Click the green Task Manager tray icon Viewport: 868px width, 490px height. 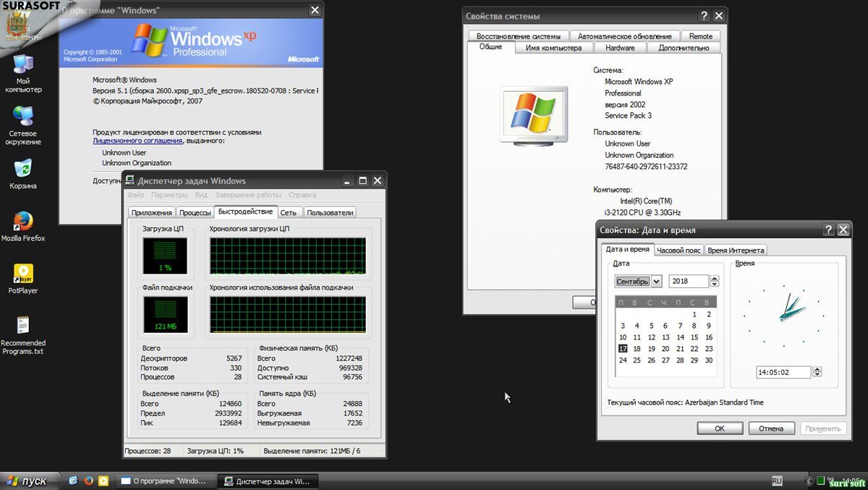[x=820, y=481]
